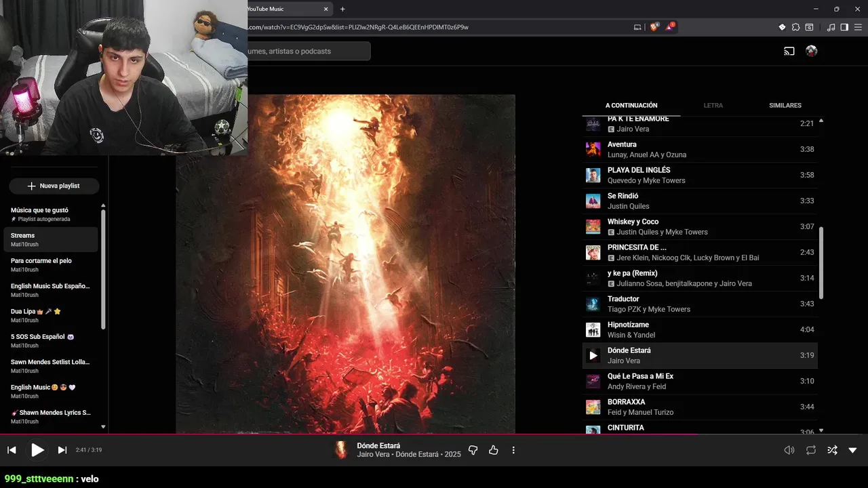Play the current song from player bar

coord(37,450)
